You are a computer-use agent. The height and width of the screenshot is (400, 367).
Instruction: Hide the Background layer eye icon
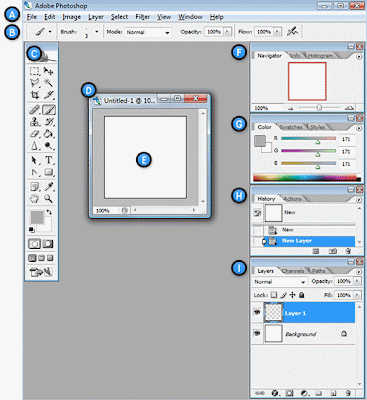pos(257,333)
